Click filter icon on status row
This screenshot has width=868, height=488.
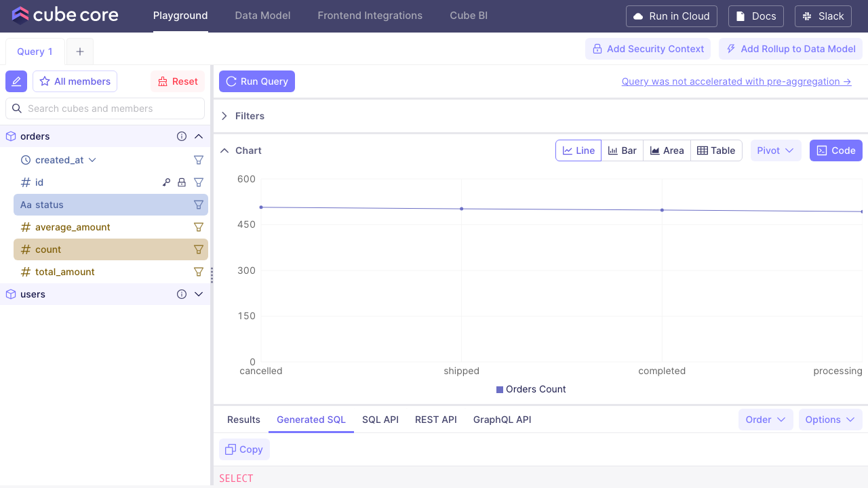(x=199, y=205)
